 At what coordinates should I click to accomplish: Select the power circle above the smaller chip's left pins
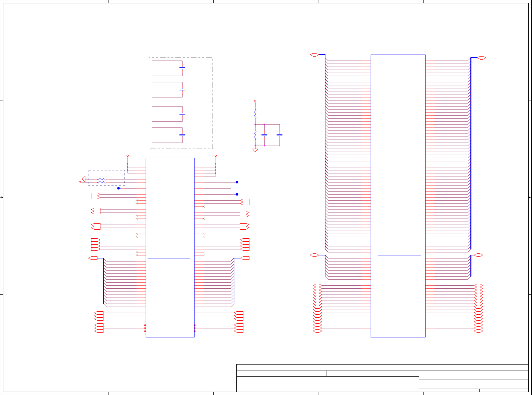pyautogui.click(x=128, y=156)
